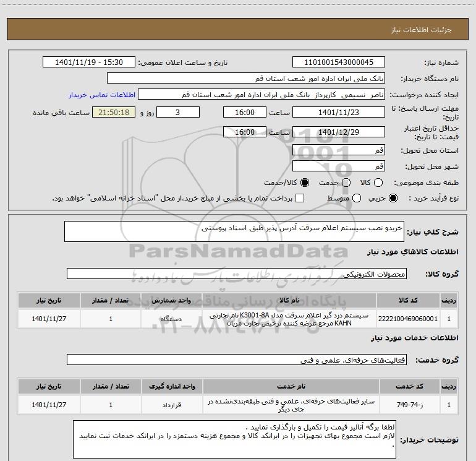The image size is (476, 461).
Task: Click the price validity time 16:00 field
Action: pyautogui.click(x=245, y=132)
